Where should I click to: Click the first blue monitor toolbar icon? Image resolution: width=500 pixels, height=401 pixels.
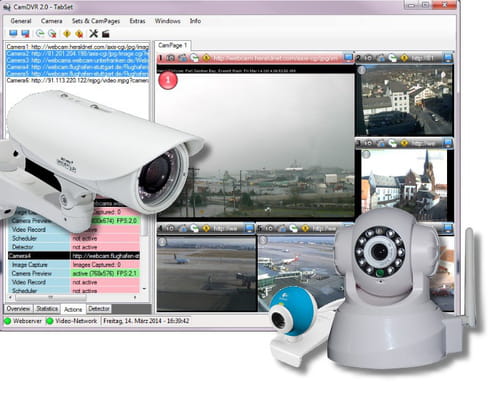click(13, 34)
